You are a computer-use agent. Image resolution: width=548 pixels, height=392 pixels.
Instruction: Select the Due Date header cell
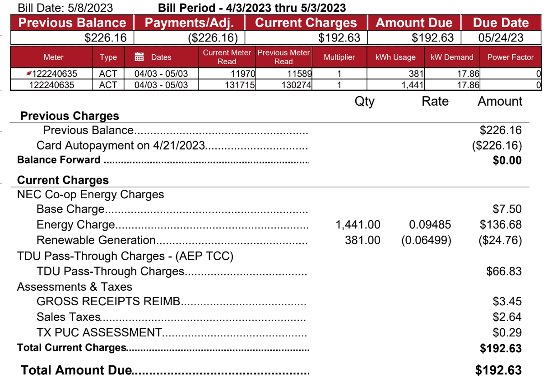pos(501,23)
